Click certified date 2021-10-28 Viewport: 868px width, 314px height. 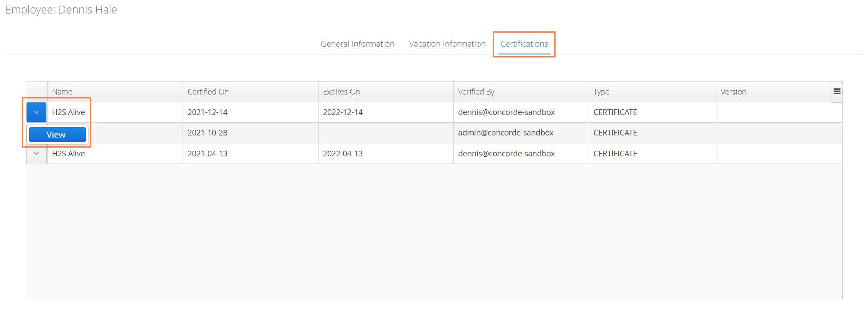[207, 133]
